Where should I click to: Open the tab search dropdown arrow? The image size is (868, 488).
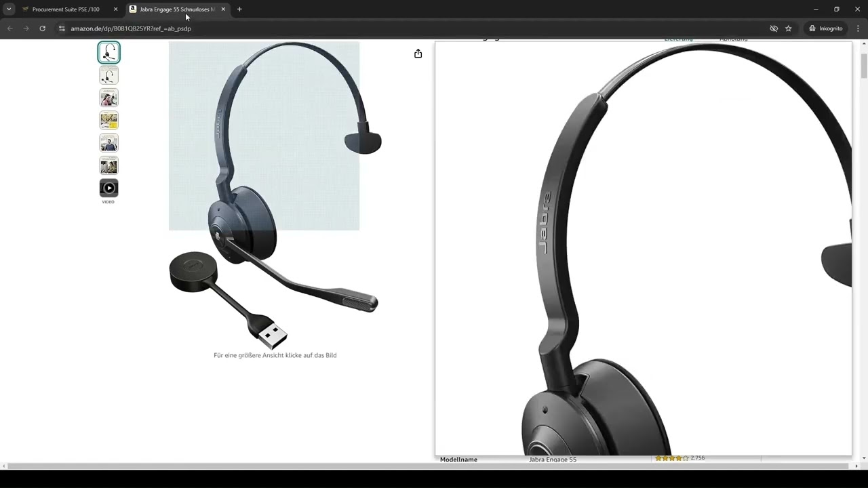(x=9, y=9)
